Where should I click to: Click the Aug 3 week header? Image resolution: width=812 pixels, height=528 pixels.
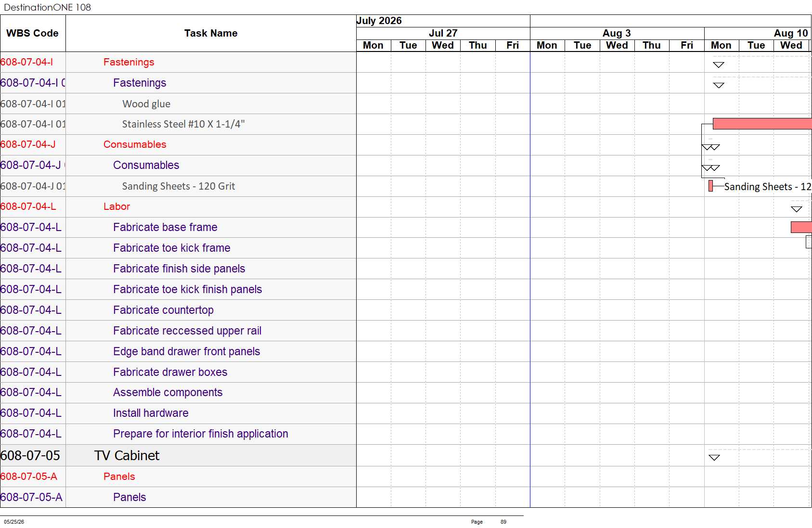pos(617,33)
